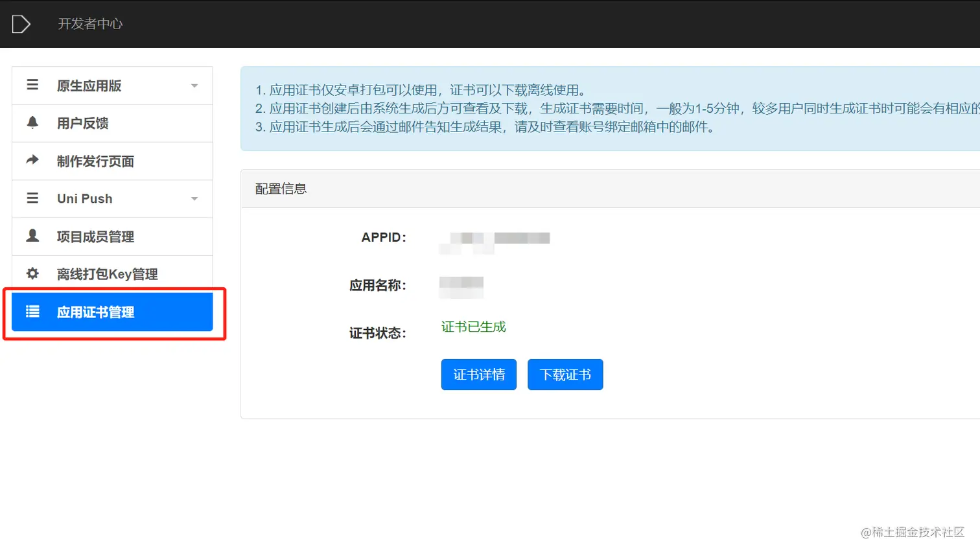The height and width of the screenshot is (554, 980).
Task: Expand the Uni Push dropdown arrow
Action: point(194,199)
